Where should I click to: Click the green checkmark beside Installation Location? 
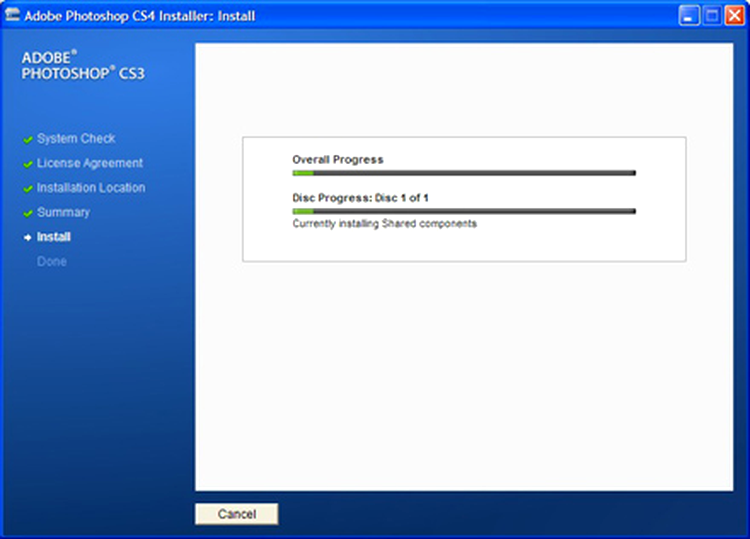click(28, 188)
